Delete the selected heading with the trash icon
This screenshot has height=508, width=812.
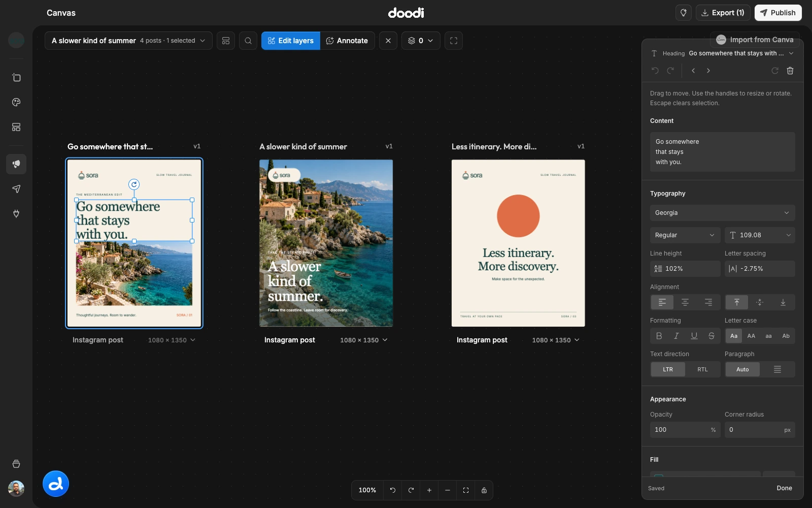click(790, 71)
